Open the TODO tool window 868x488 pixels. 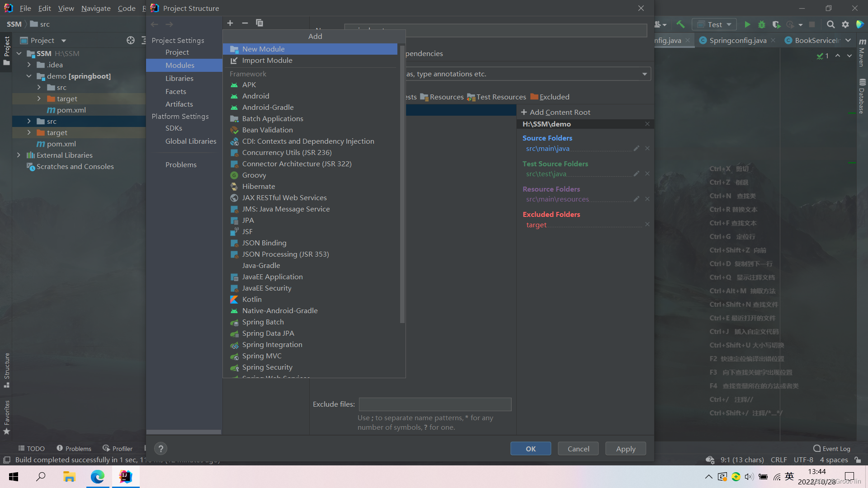click(x=31, y=448)
